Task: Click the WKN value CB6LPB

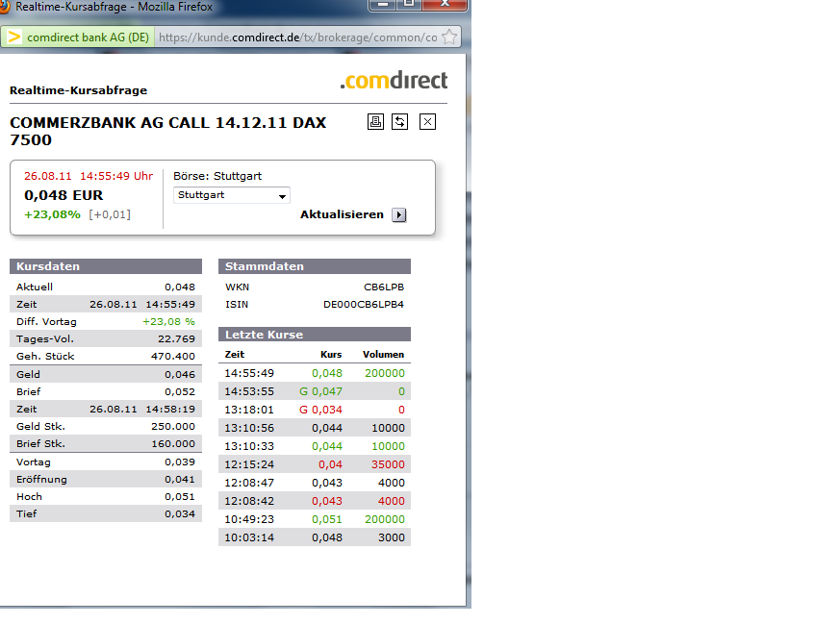Action: pos(383,287)
